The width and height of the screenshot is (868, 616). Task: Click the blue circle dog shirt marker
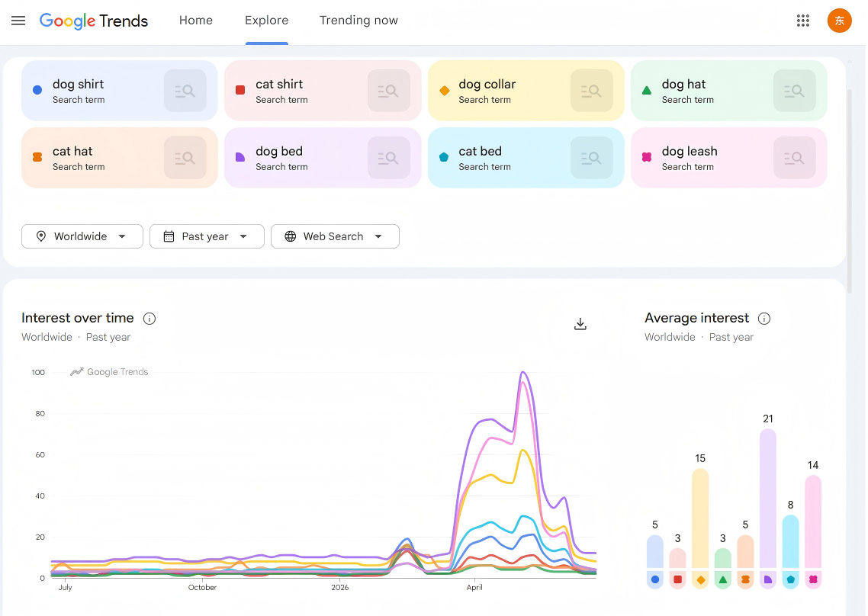coord(37,90)
